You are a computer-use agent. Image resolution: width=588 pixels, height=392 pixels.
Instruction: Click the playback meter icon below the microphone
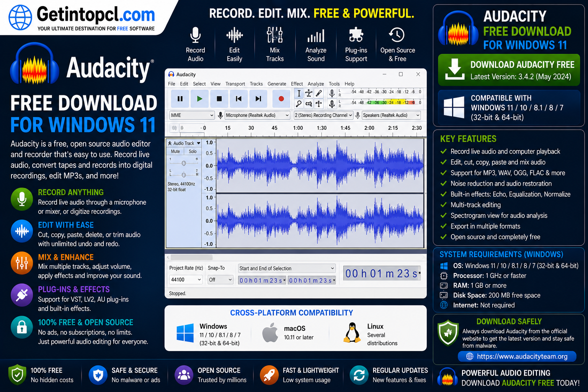[332, 103]
